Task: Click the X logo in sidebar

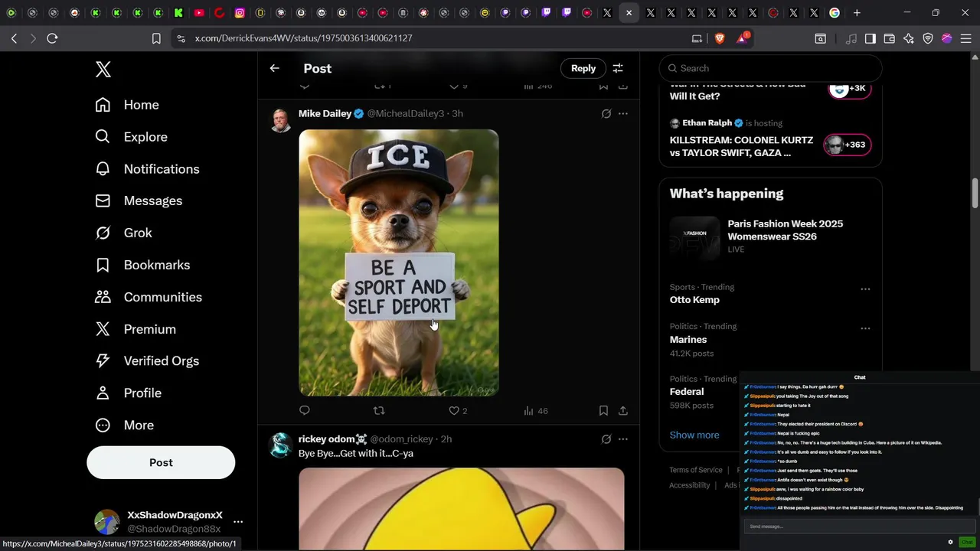Action: (103, 70)
